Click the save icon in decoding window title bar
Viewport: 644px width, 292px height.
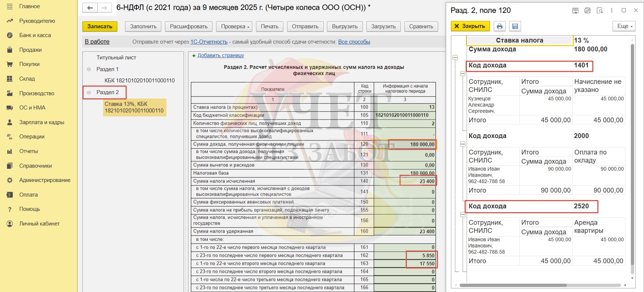point(575,11)
